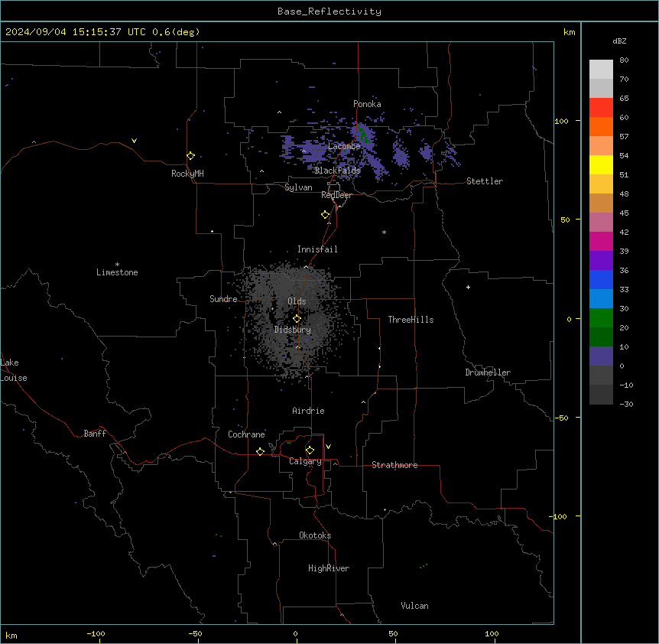Click the asterisk marker east of Innisfail
The width and height of the screenshot is (659, 644).
point(384,232)
